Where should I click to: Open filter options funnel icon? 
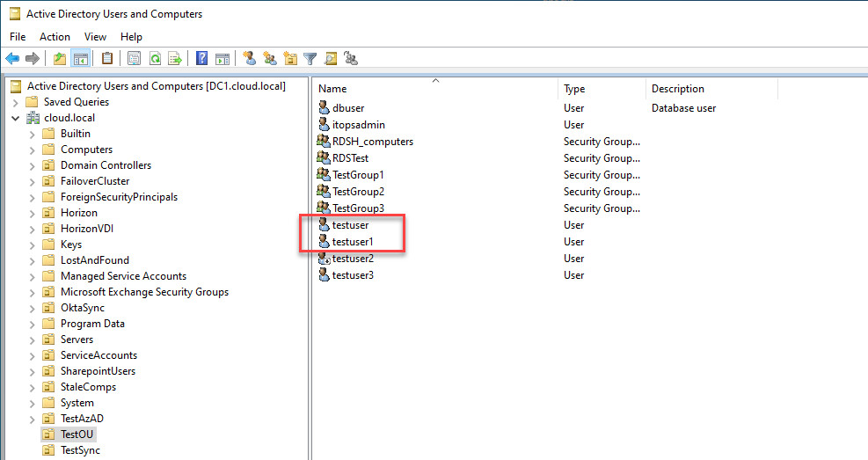tap(310, 59)
